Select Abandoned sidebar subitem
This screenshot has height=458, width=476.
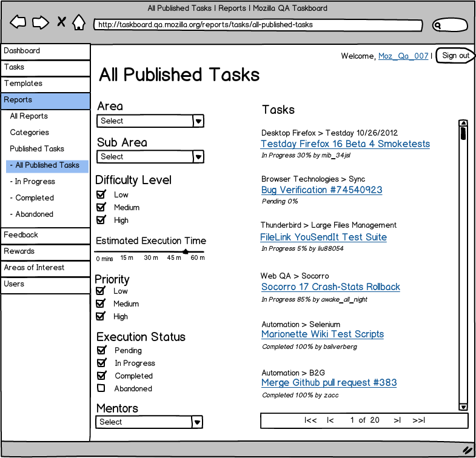(32, 214)
